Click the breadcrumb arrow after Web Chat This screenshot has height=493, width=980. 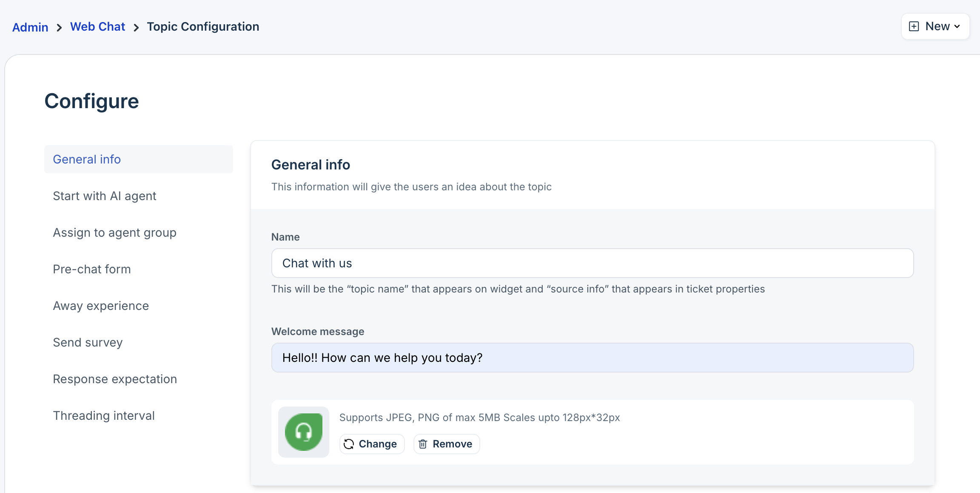[136, 28]
